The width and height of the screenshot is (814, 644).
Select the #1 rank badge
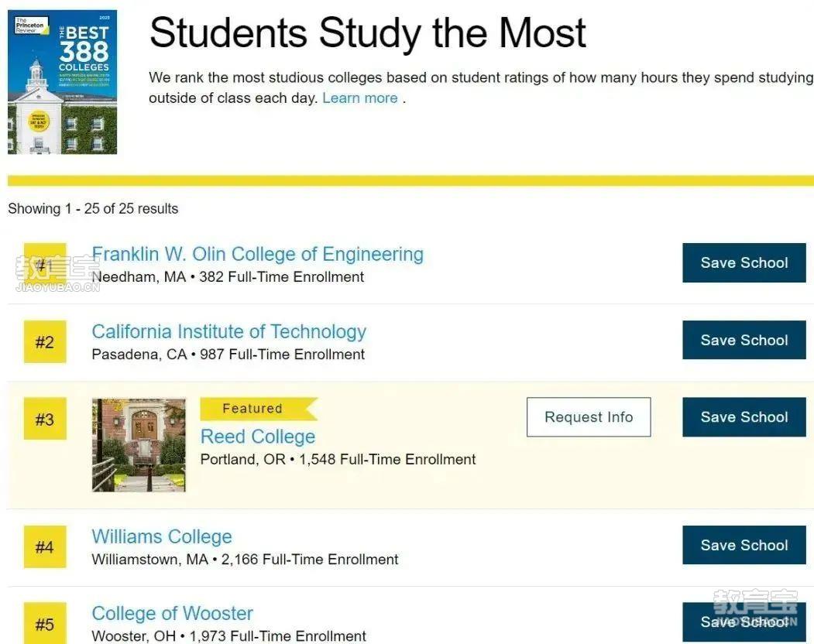[45, 264]
